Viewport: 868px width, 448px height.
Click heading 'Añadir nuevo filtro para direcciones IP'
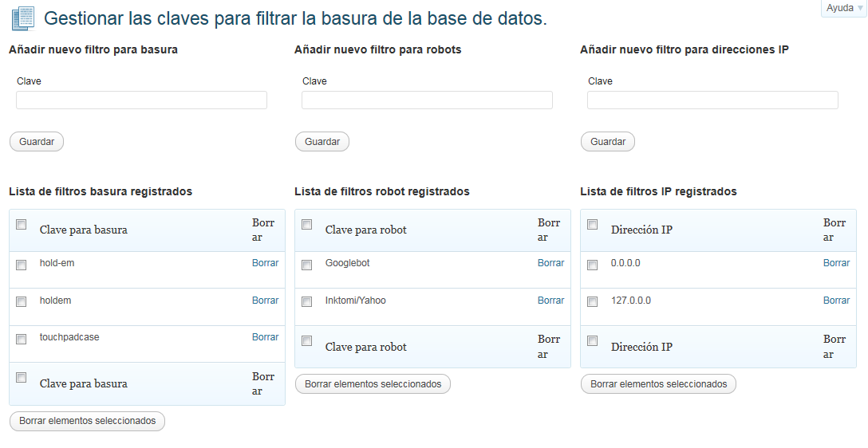pyautogui.click(x=685, y=49)
